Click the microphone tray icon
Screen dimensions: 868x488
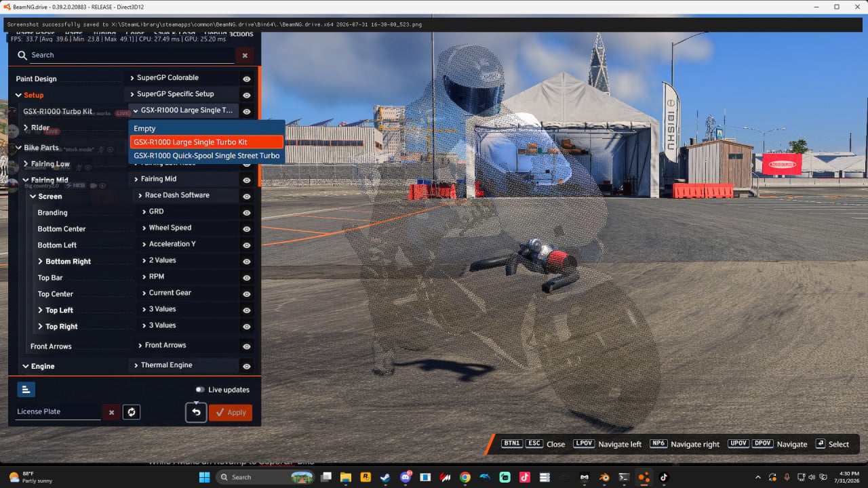coord(787,477)
